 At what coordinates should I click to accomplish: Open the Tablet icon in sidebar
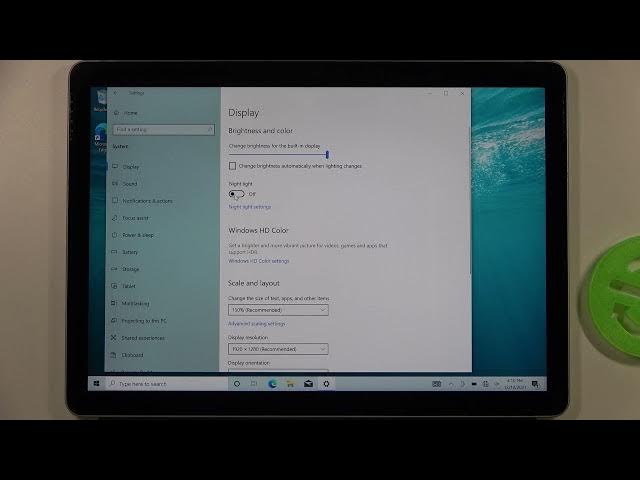click(114, 286)
